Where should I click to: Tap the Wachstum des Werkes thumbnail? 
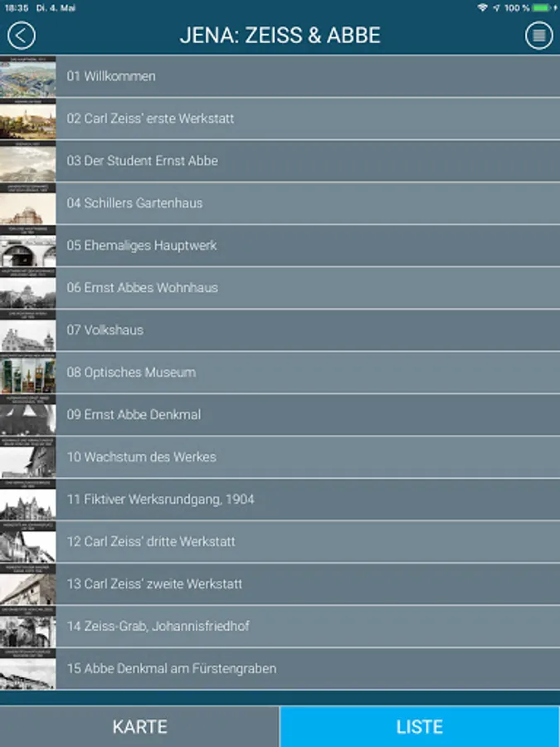(27, 456)
